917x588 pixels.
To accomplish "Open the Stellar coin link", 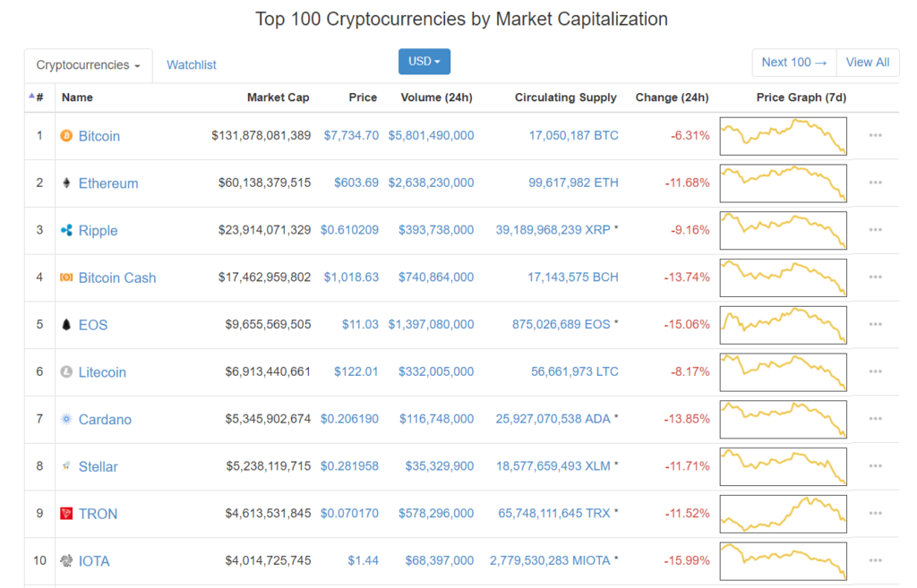I will tap(99, 466).
